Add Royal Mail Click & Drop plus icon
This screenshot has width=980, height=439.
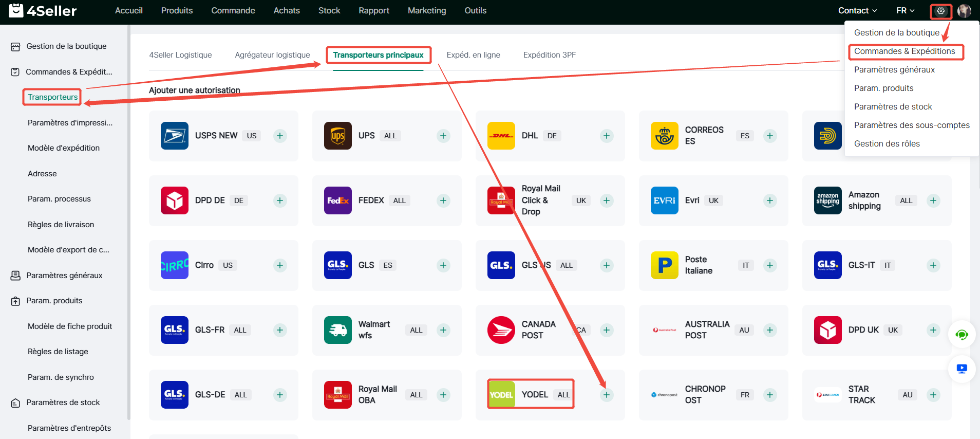click(x=607, y=200)
